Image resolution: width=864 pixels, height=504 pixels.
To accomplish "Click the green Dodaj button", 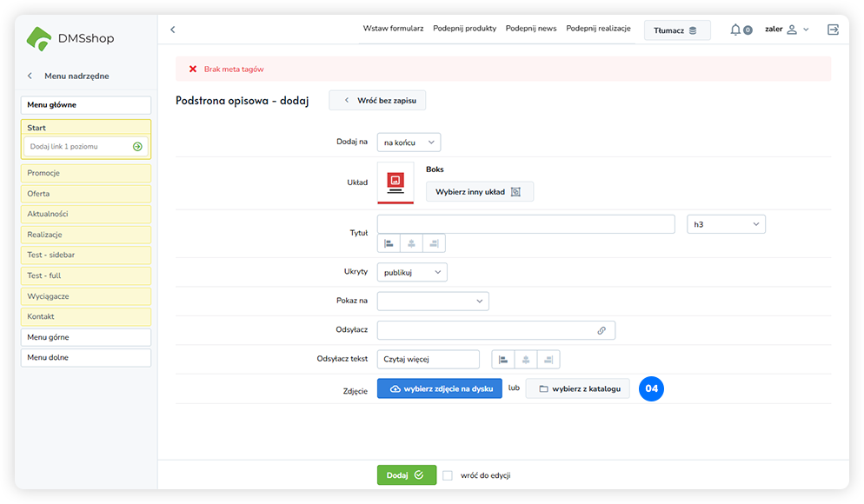I will pos(406,475).
